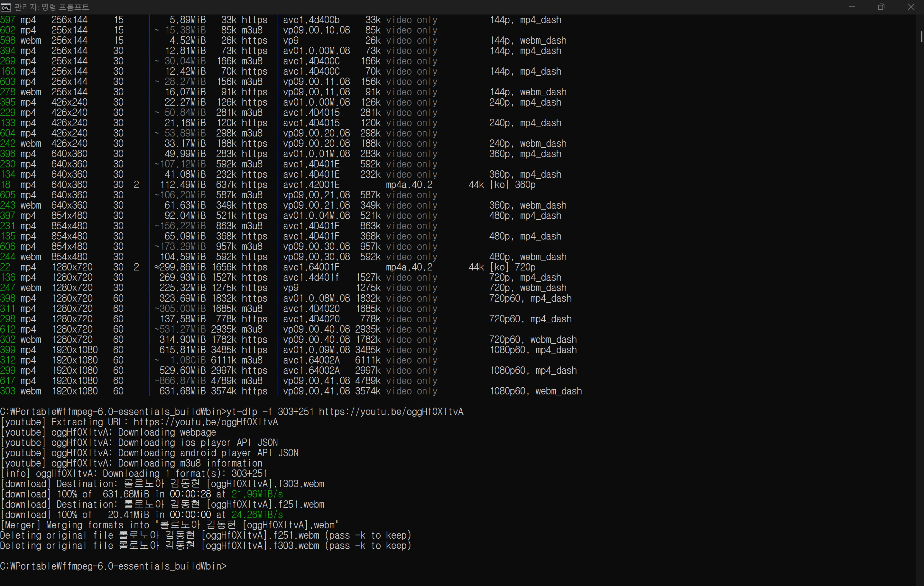Click format ID 303 in the last table row
Image resolution: width=924 pixels, height=586 pixels.
pyautogui.click(x=8, y=391)
